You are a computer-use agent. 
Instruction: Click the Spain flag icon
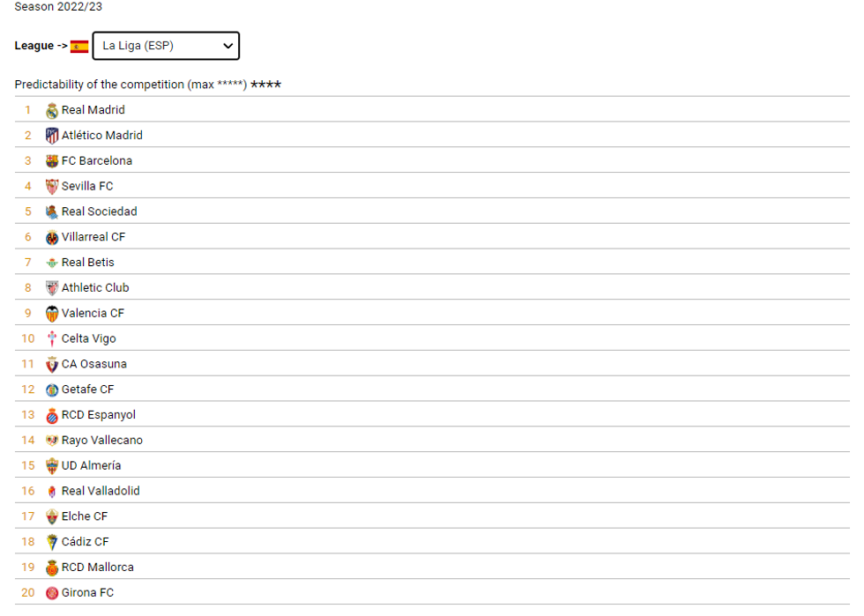[x=79, y=47]
